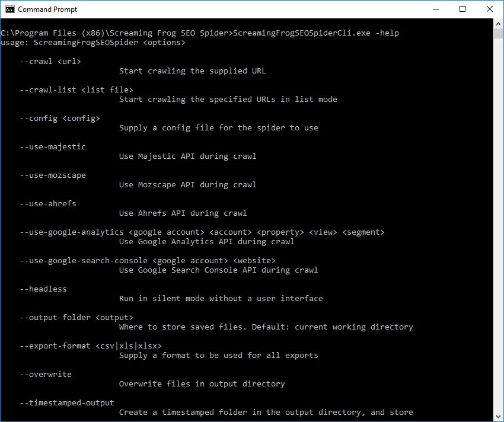
Task: Click the --output-folder option text
Action: coord(72,317)
